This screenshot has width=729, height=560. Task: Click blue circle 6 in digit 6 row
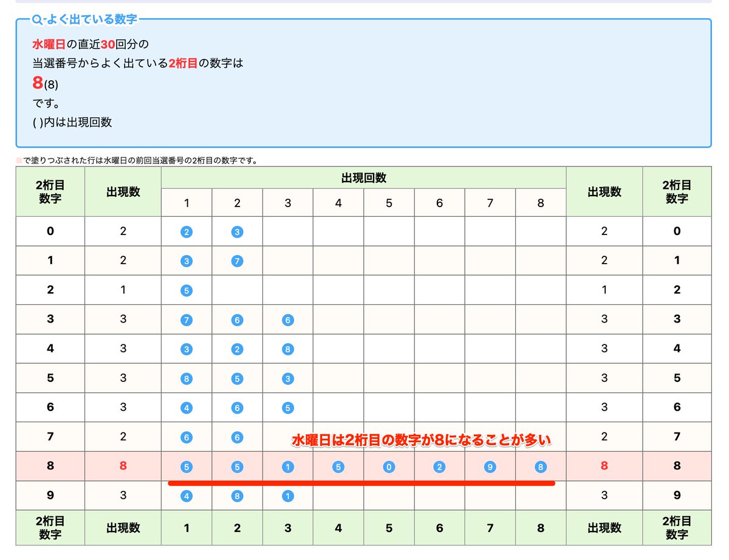tap(237, 408)
